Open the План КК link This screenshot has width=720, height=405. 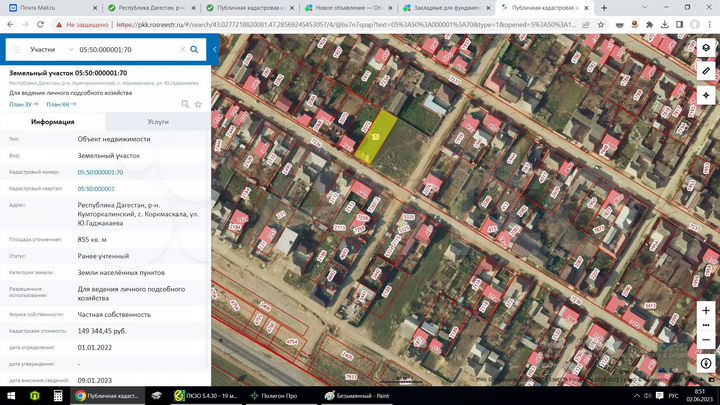tap(61, 105)
